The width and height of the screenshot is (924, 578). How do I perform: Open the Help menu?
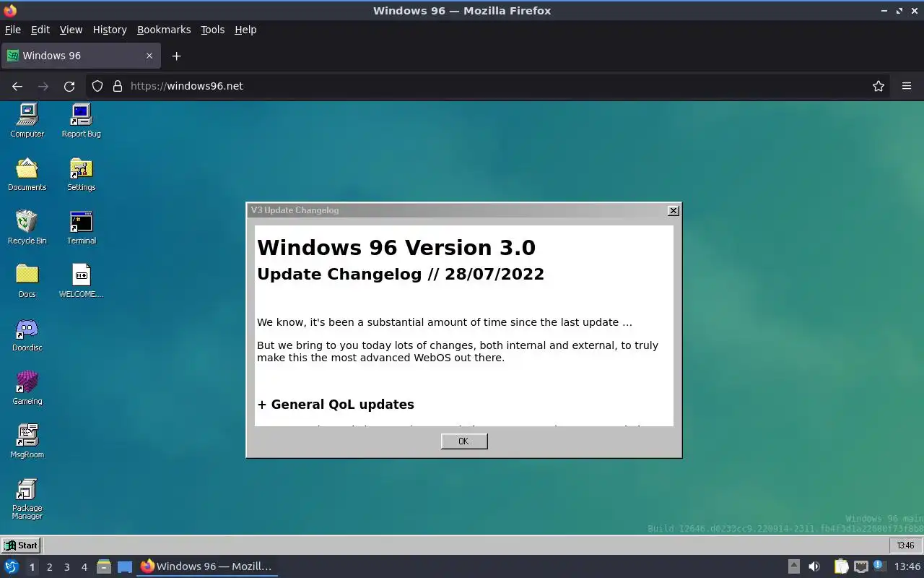[x=245, y=30]
